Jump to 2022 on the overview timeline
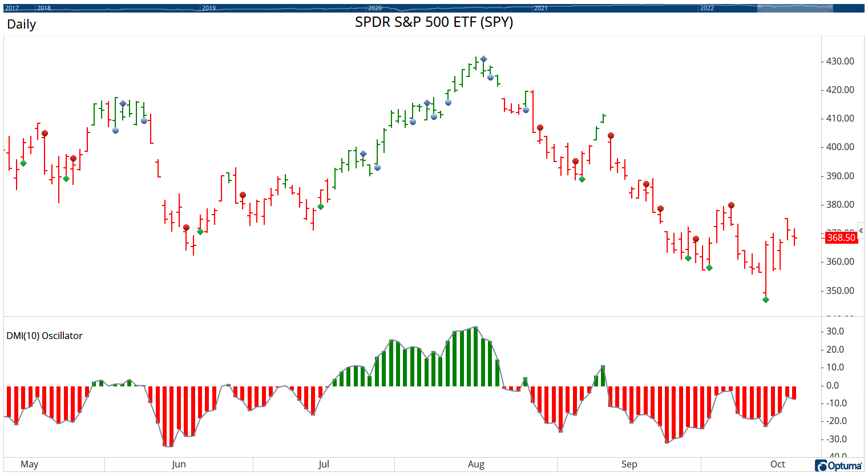Screen dimensions: 868x476 [707, 8]
